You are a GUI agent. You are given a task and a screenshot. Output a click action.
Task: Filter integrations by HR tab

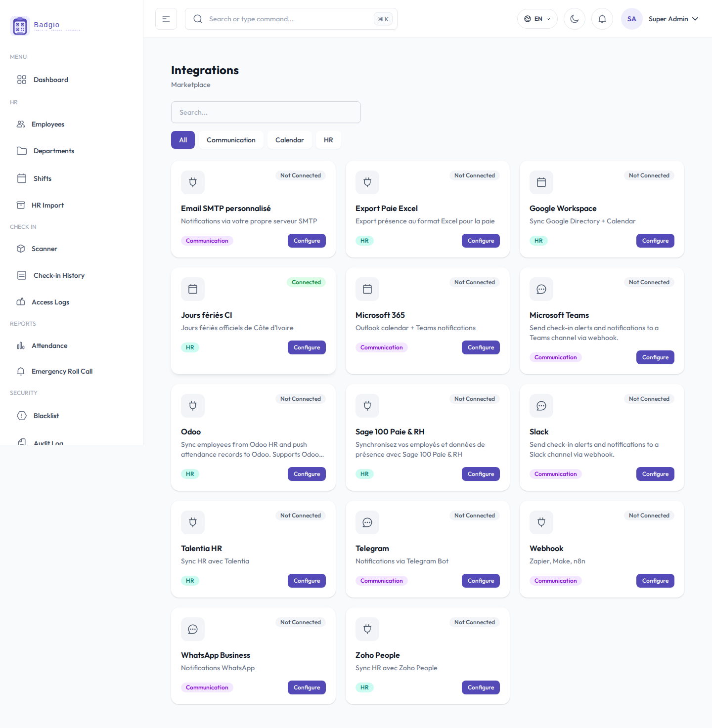[x=328, y=140]
